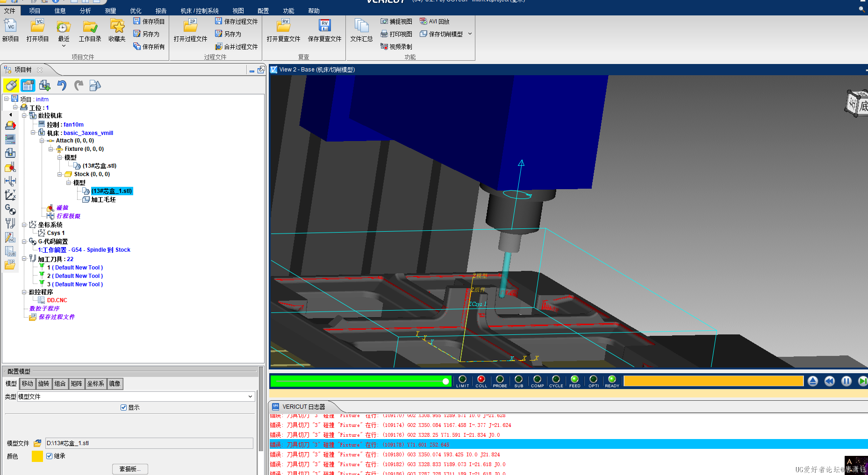The image size is (868, 475).
Task: Switch to the 旋转 tab
Action: point(44,383)
